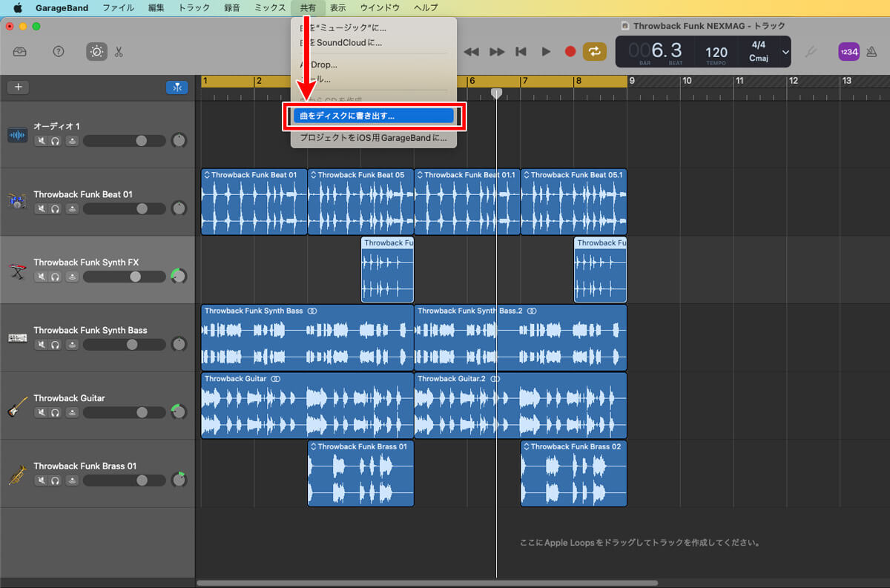Mute the Throwback Funk Brass 01 track
The width and height of the screenshot is (890, 588).
pyautogui.click(x=42, y=480)
